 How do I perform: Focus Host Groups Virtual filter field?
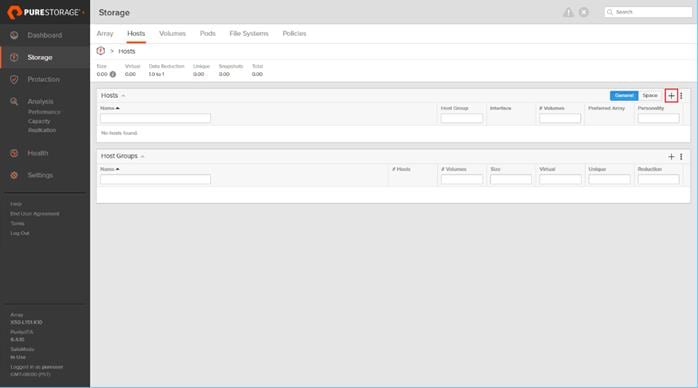(560, 179)
